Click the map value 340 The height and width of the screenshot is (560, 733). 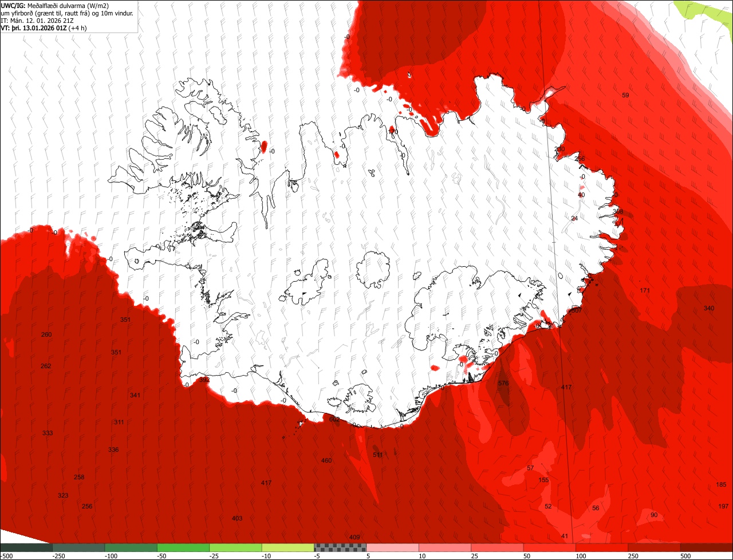pos(709,308)
